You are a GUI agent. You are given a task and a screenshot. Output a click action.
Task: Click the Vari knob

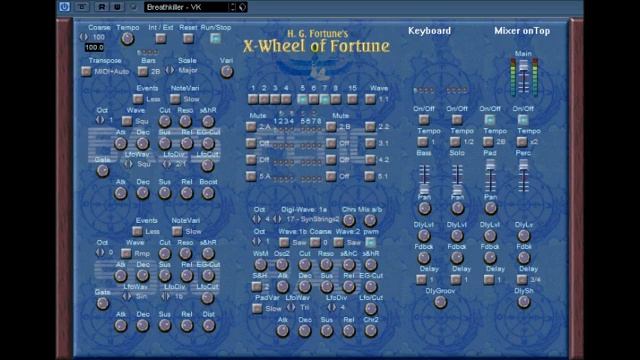[227, 71]
